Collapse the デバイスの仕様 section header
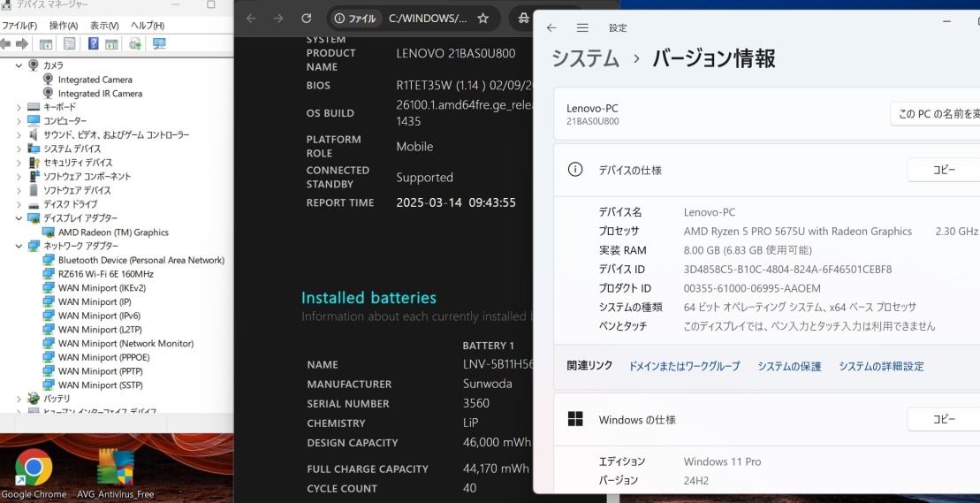Screen dimensions: 980x503 [767, 170]
